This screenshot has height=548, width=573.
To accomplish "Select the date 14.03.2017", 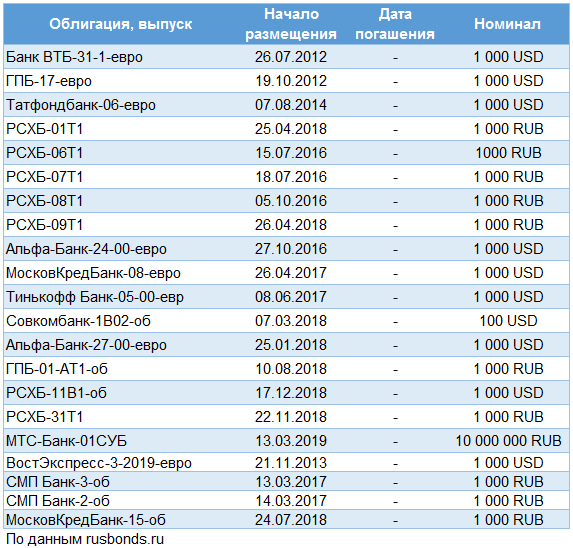I will click(291, 501).
